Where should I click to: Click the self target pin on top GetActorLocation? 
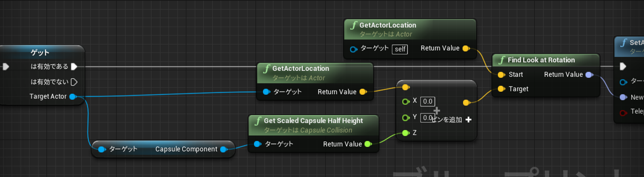(353, 49)
